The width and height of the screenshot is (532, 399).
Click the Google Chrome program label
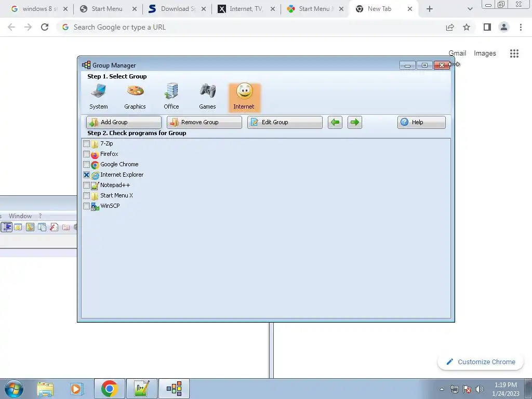[119, 164]
